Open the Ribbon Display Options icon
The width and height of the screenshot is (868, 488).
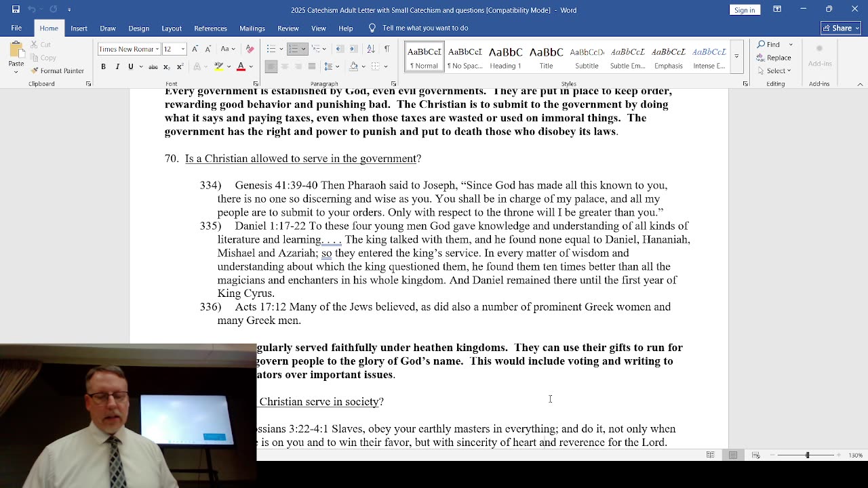777,9
